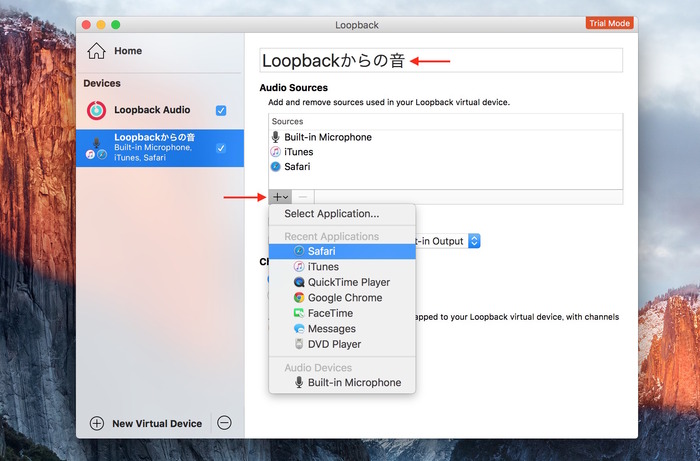Click the Trial Mode badge
The image size is (700, 461).
click(x=610, y=23)
